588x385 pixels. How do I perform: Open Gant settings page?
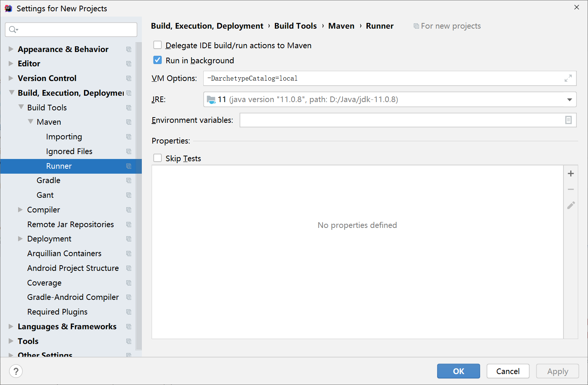[45, 195]
